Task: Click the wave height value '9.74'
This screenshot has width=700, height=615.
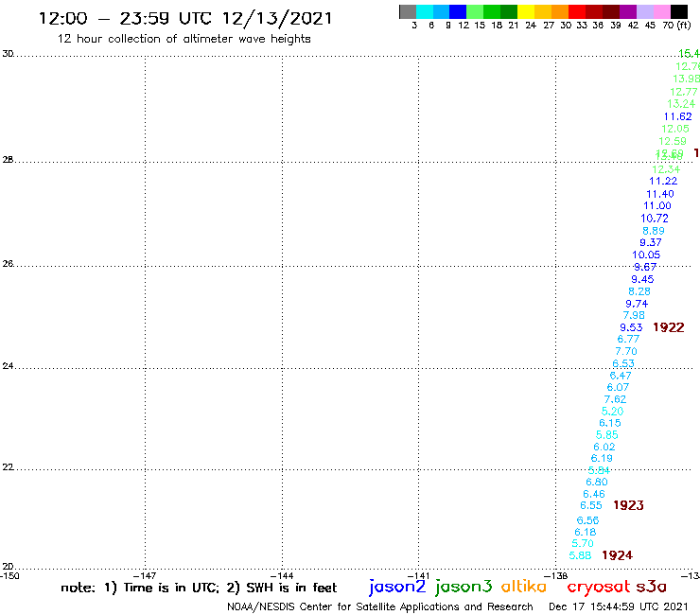Action: (637, 304)
